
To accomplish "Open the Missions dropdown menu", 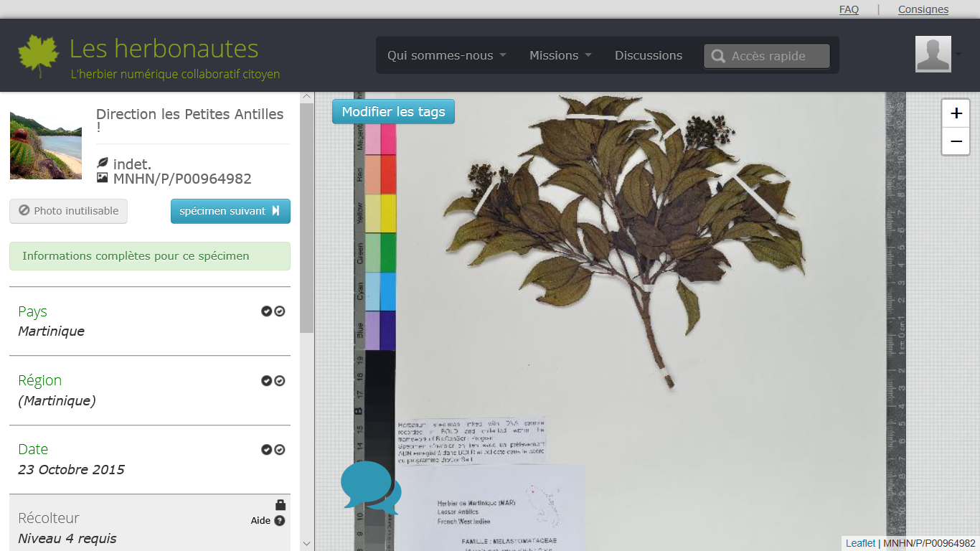I will point(560,55).
